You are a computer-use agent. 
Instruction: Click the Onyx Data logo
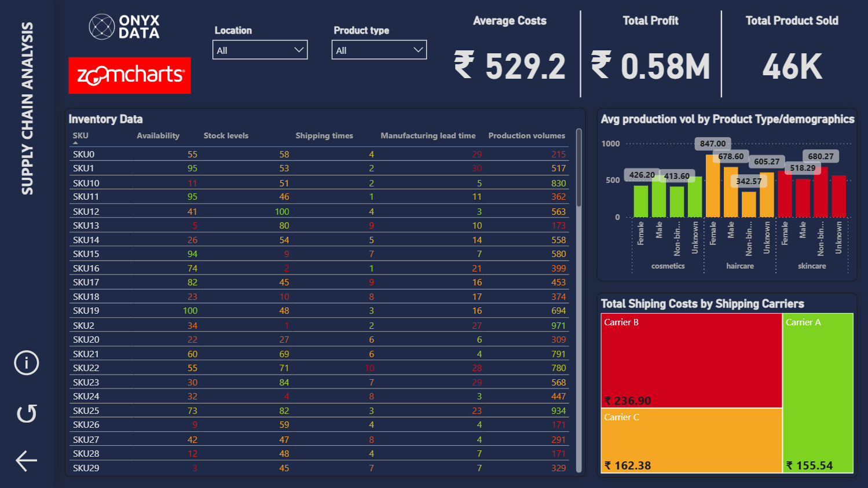[x=124, y=27]
